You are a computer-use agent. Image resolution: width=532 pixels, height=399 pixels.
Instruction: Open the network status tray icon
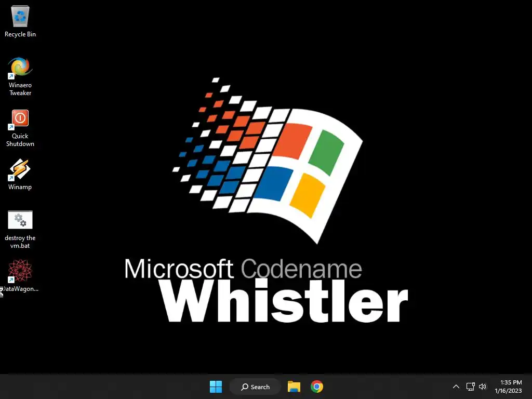click(470, 387)
